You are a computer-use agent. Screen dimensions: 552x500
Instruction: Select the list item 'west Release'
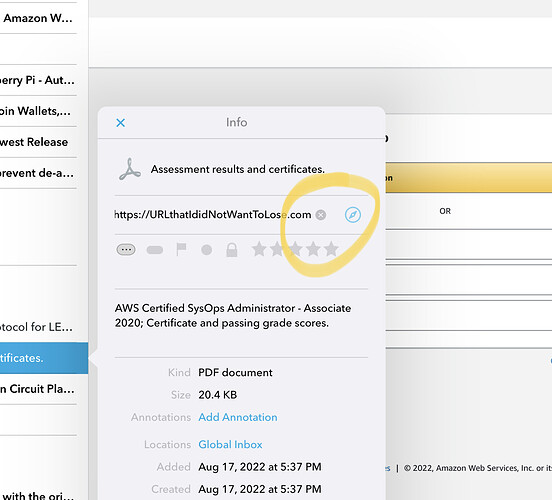(38, 142)
